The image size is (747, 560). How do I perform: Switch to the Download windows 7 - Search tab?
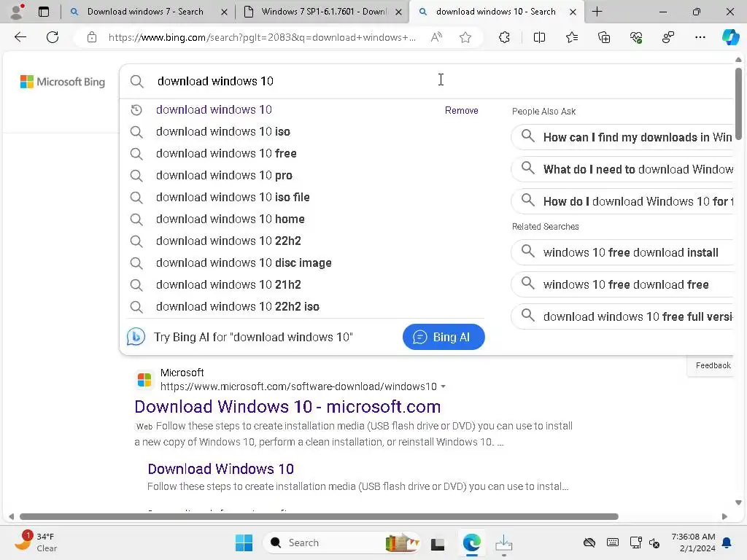[x=145, y=12]
